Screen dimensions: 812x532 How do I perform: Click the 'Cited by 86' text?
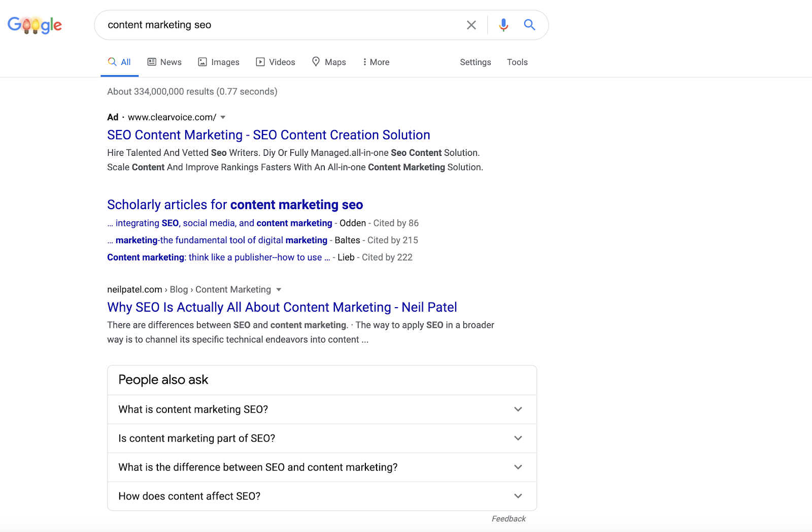396,223
